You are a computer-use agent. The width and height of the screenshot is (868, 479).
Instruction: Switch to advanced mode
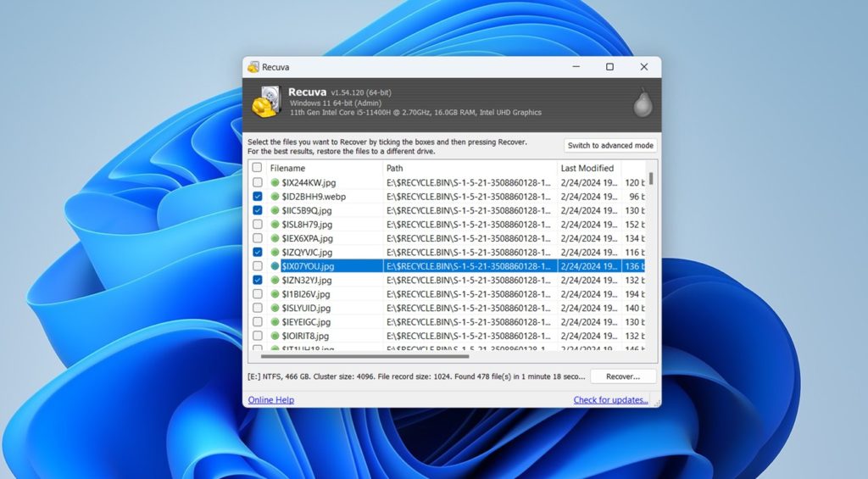(x=610, y=146)
